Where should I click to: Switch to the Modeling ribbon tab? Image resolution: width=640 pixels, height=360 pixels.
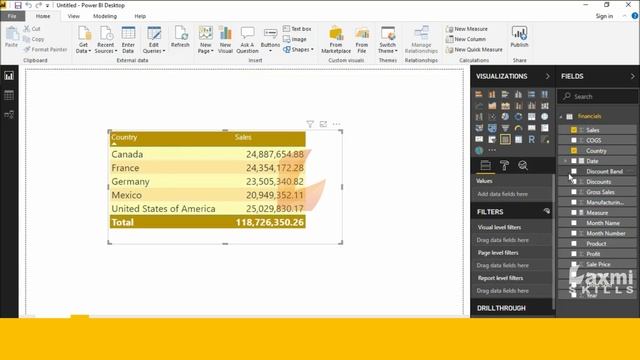coord(105,16)
